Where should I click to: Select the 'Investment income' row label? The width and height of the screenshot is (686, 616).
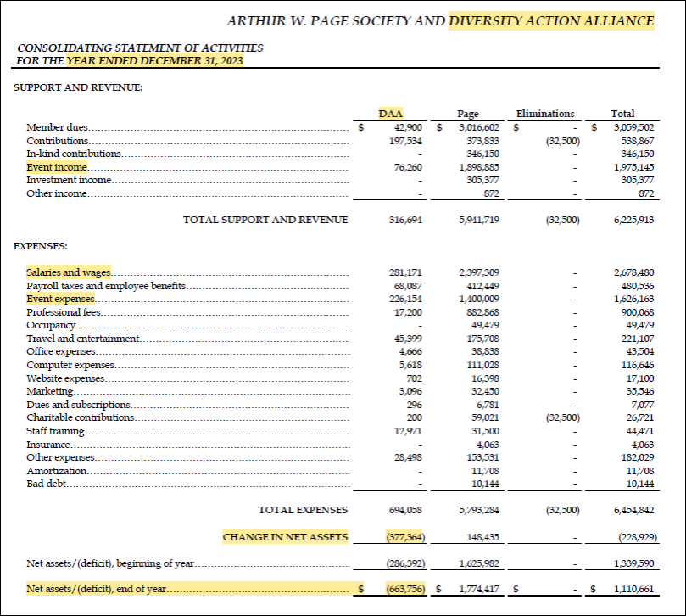(69, 180)
